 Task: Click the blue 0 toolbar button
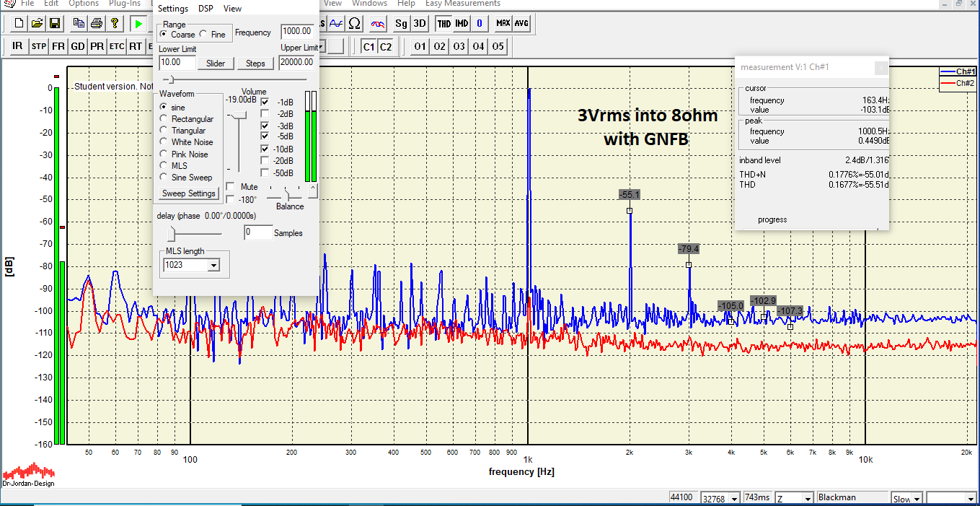pyautogui.click(x=479, y=24)
